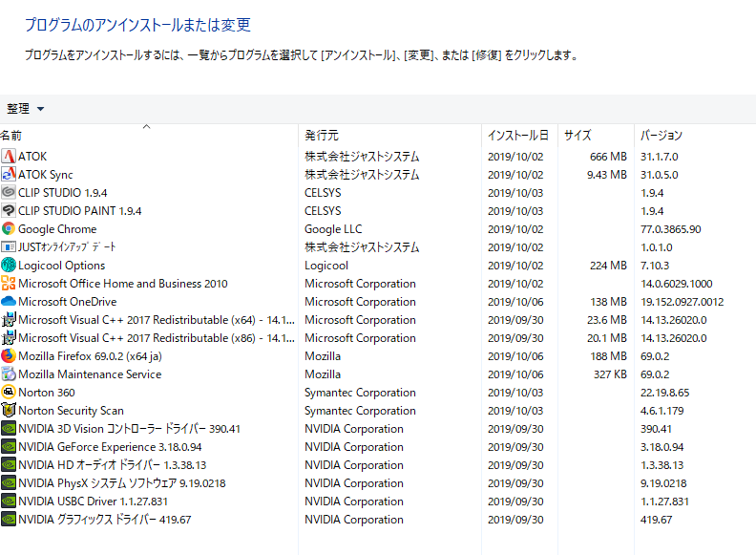Open the 整理 dropdown menu
The image size is (756, 555).
coord(26,109)
